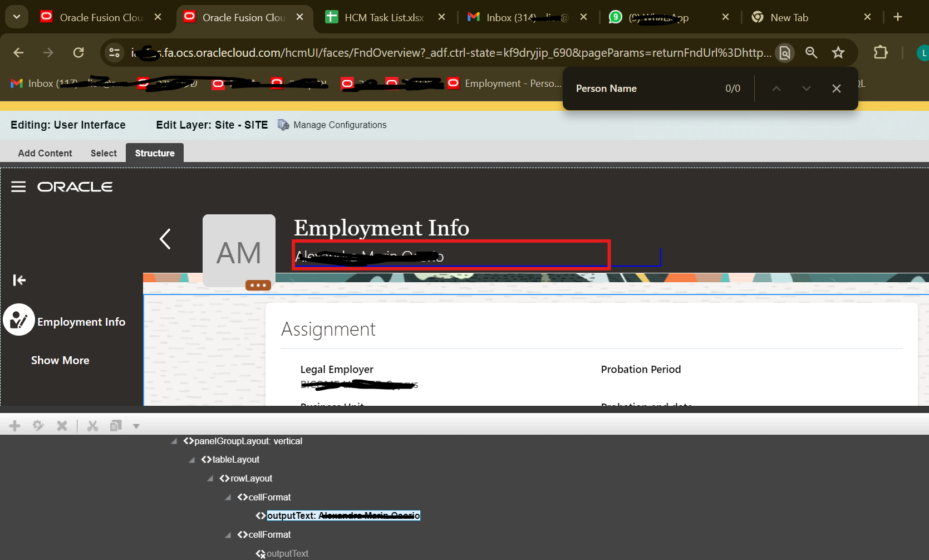Select Employment Info in the side panel
Screen dimensions: 929x560
pyautogui.click(x=81, y=322)
